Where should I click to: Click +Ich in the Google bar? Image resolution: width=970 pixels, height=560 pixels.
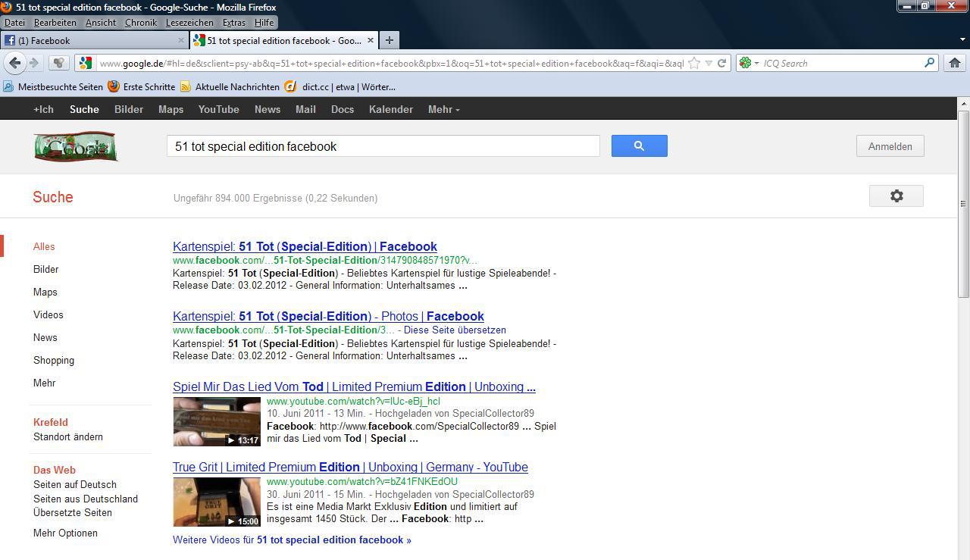43,109
